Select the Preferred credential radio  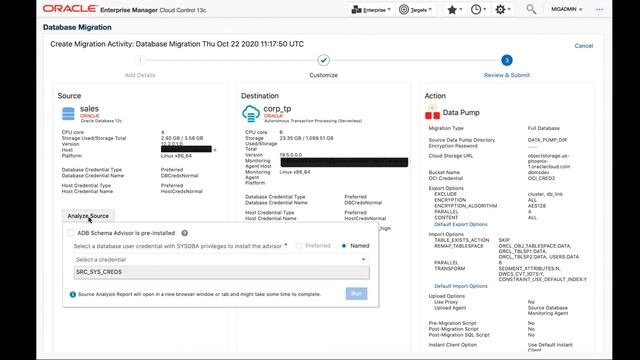tap(299, 246)
